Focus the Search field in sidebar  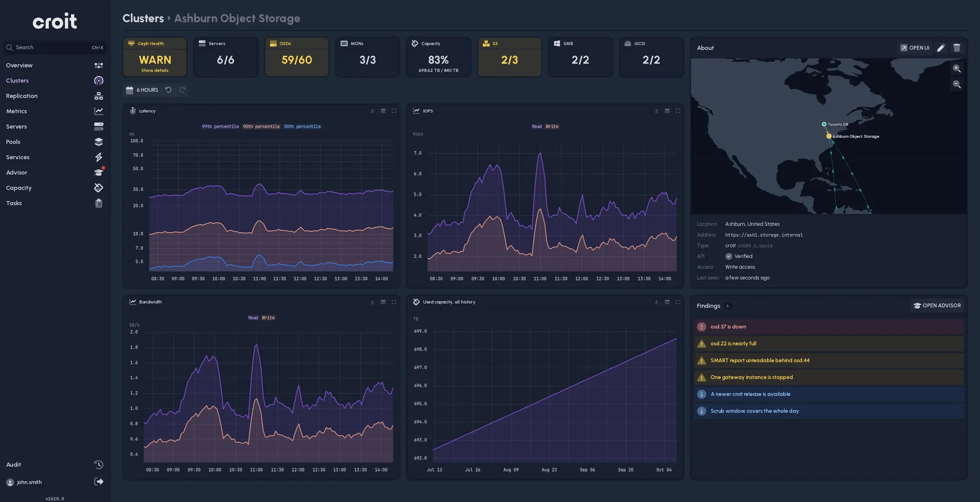pos(55,47)
